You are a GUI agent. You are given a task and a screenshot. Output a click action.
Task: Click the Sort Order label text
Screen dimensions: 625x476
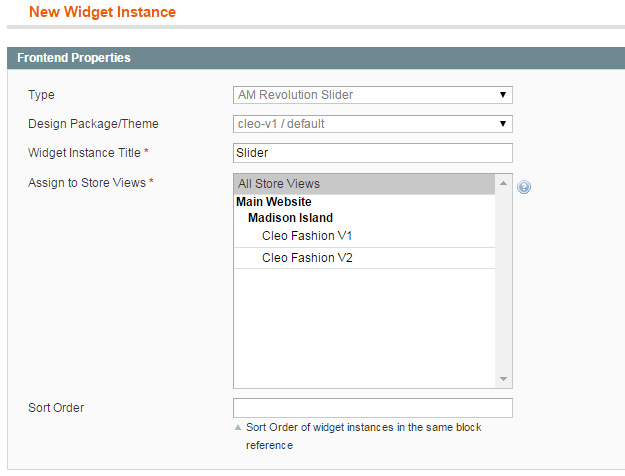point(56,408)
